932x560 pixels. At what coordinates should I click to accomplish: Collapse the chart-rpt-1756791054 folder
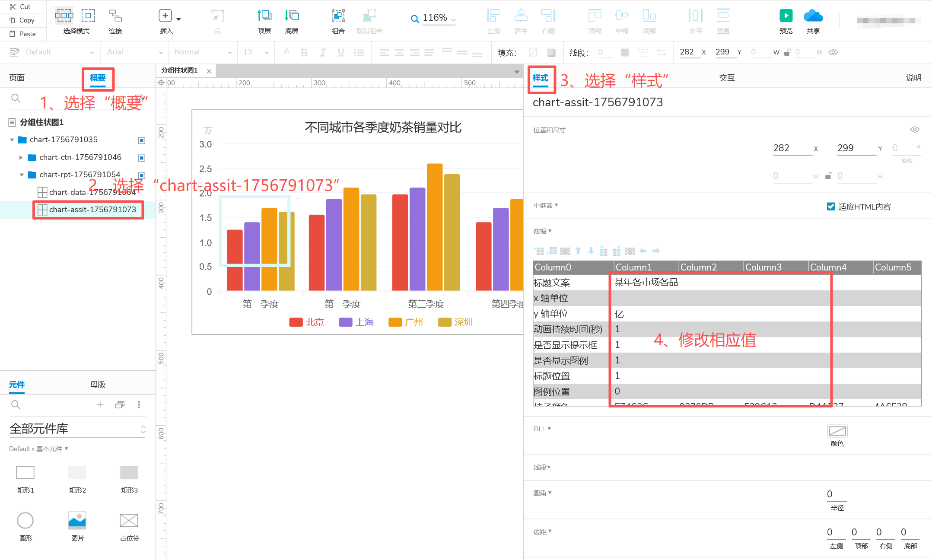point(22,175)
